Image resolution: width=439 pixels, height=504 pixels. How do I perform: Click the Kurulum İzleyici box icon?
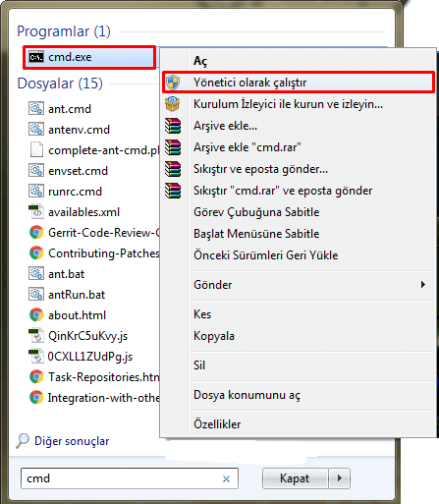coord(173,104)
